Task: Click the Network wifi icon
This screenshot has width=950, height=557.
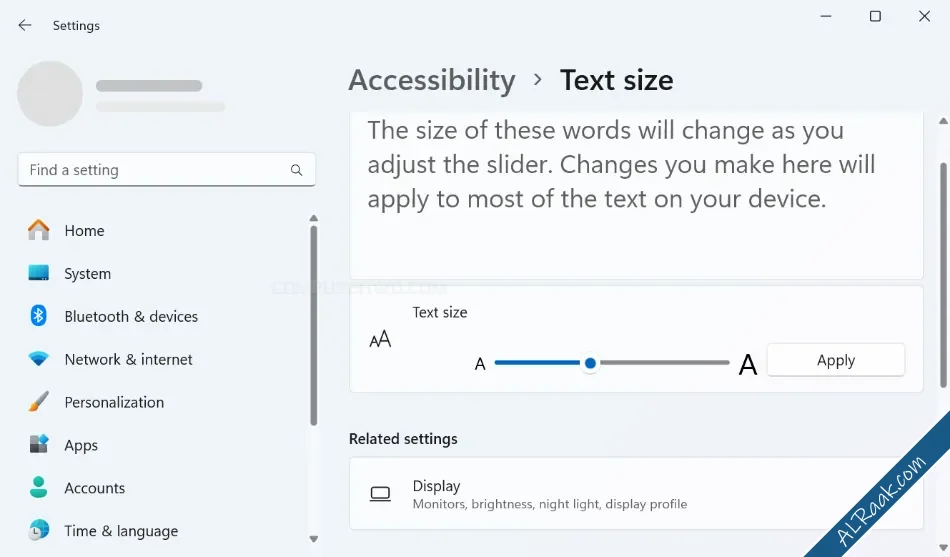Action: [39, 359]
